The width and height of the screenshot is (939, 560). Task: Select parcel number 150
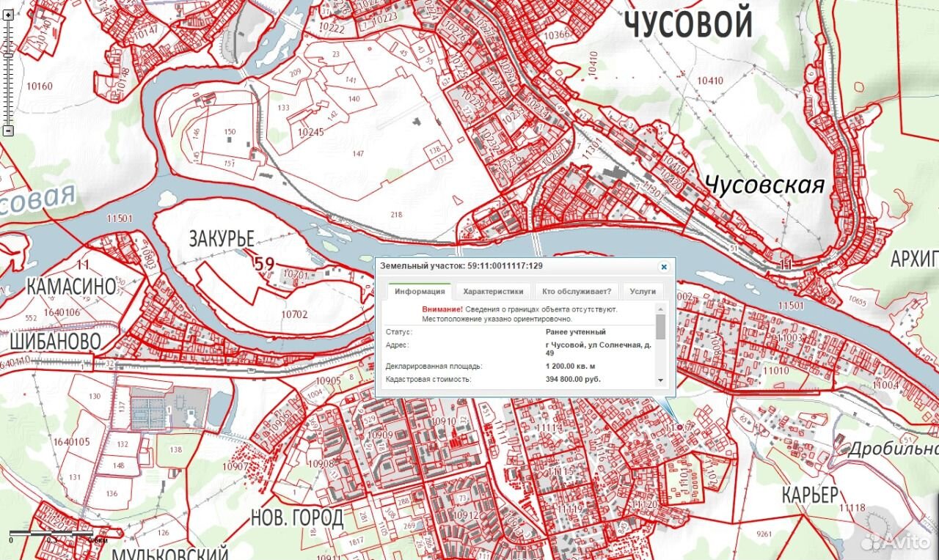230,132
